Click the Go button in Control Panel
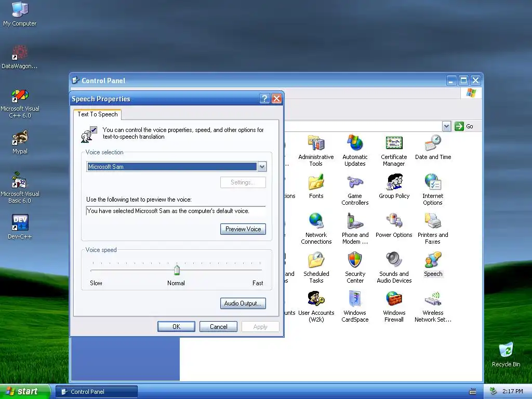 [x=464, y=126]
